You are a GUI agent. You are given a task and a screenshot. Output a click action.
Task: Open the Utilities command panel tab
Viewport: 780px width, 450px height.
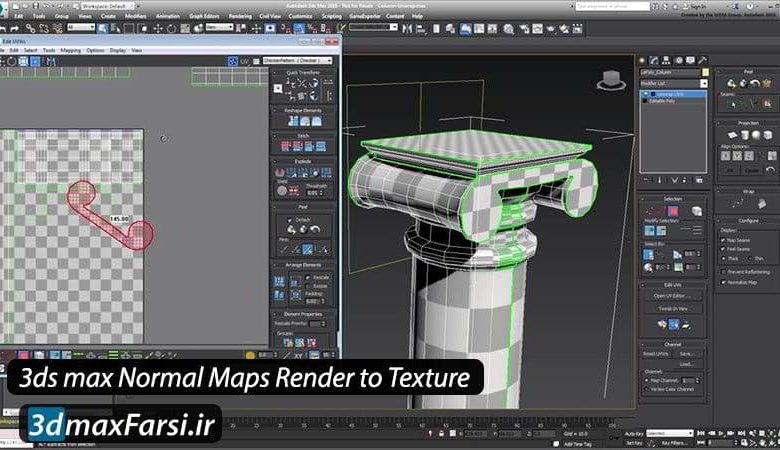click(x=702, y=60)
